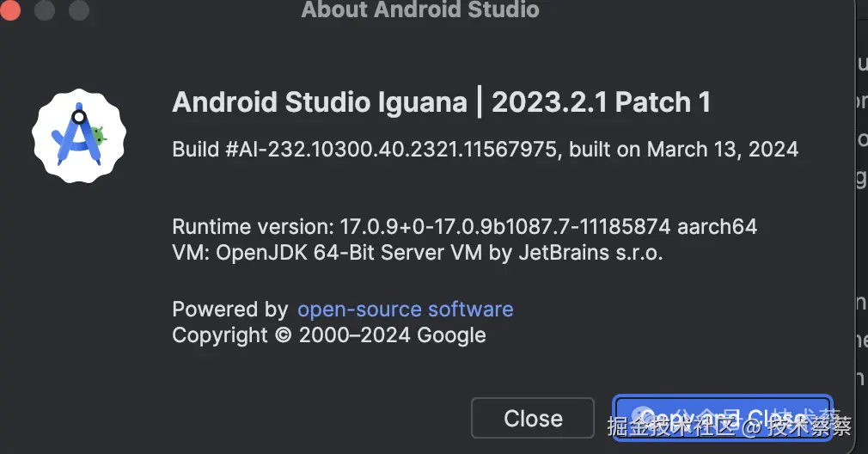
Task: Click the copyright © symbol
Action: 283,335
